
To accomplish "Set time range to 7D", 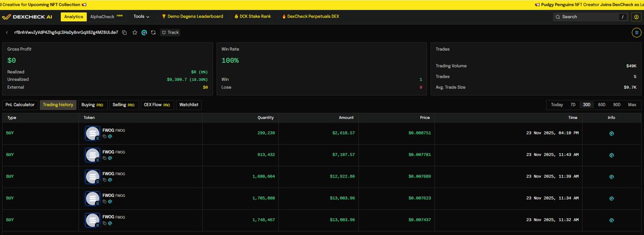I will (x=573, y=105).
